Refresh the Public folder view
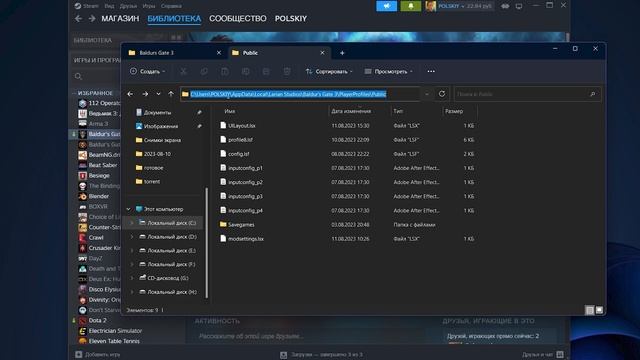 [x=442, y=94]
